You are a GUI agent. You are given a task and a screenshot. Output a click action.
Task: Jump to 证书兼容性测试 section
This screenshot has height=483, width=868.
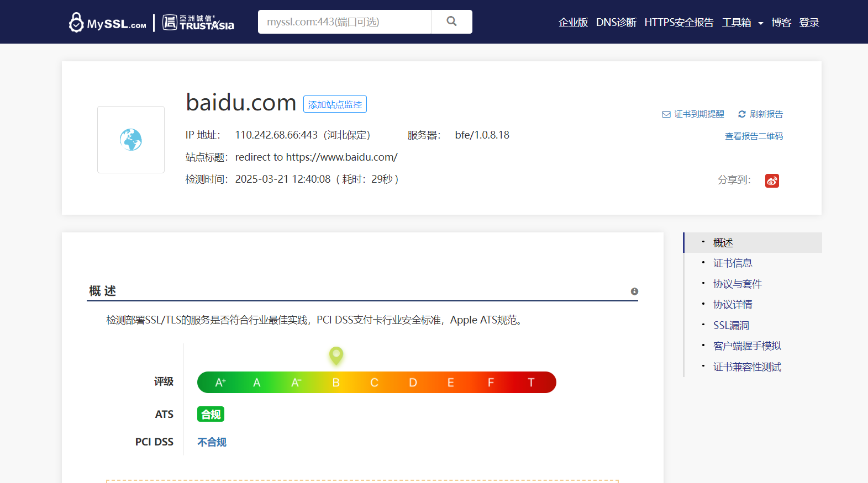tap(747, 367)
